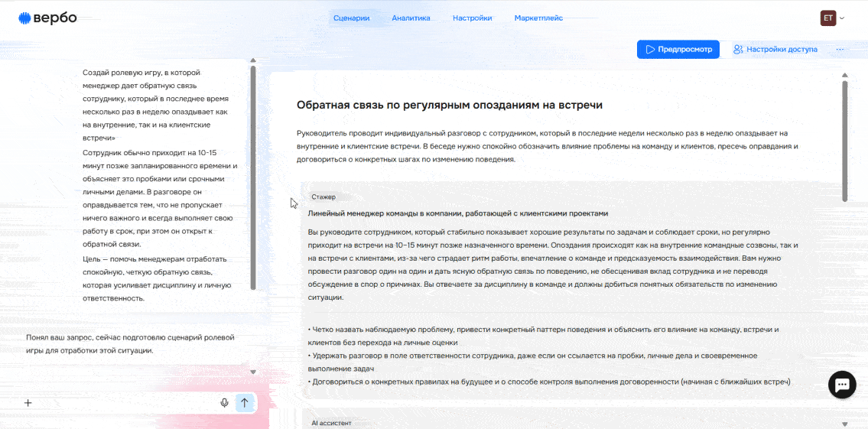
Task: Open the ET user avatar menu
Action: click(828, 18)
